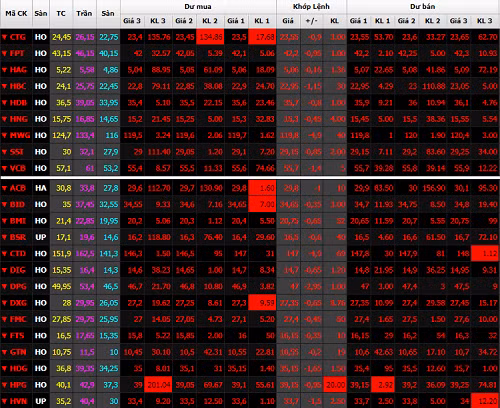Screen dimensions: 500x408
Task: Click the down-arrow icon beside HVN
Action: pyautogui.click(x=4, y=401)
